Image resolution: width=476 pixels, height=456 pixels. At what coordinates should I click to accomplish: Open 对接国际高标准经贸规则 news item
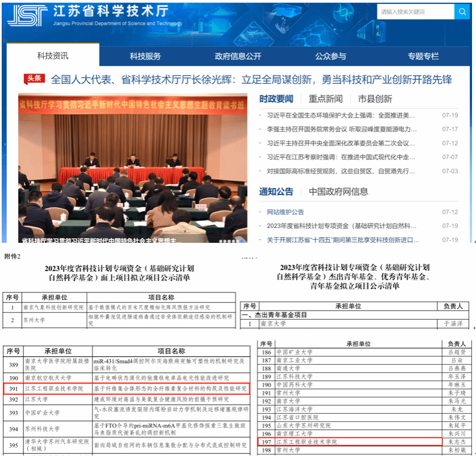pos(338,171)
